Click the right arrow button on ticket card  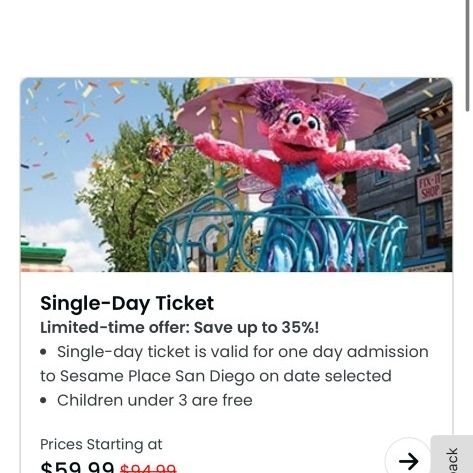(409, 460)
